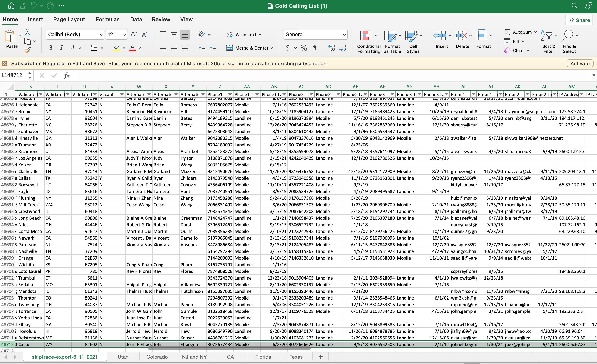The height and width of the screenshot is (364, 597).
Task: Align text left
Action: pyautogui.click(x=163, y=48)
